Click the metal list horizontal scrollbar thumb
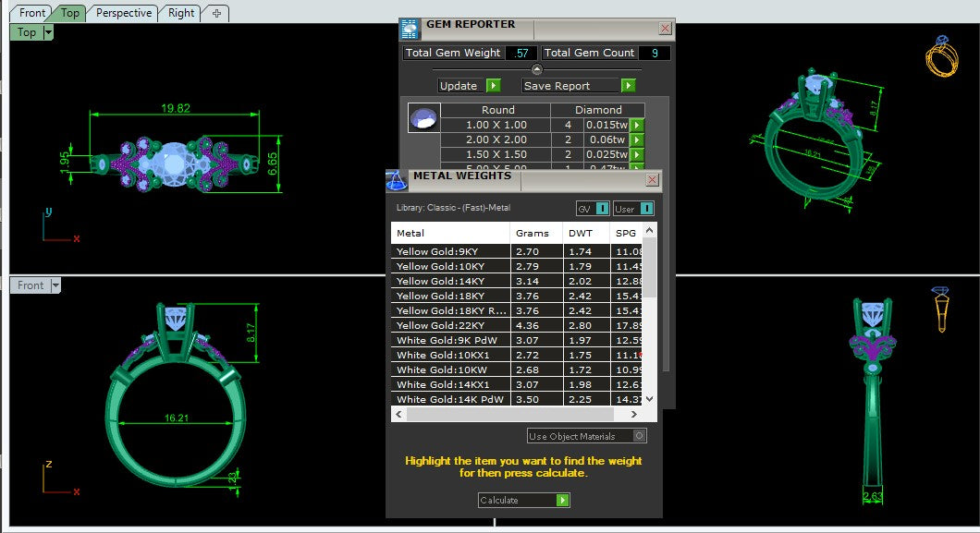The image size is (980, 533). 510,414
